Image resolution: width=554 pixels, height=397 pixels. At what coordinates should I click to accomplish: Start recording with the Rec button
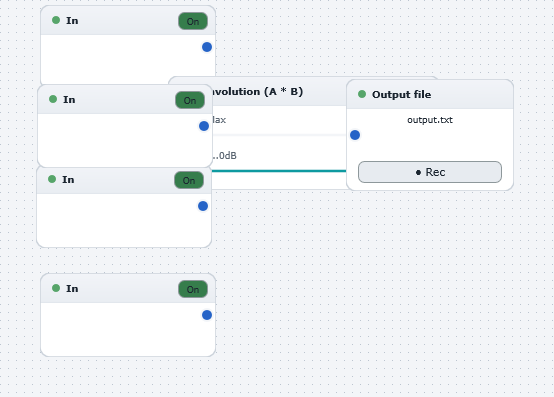(x=430, y=172)
